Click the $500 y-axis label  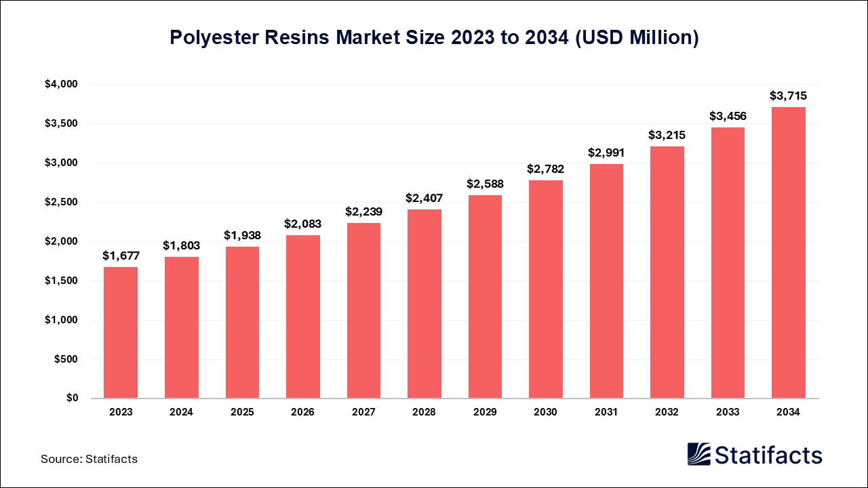[x=66, y=359]
